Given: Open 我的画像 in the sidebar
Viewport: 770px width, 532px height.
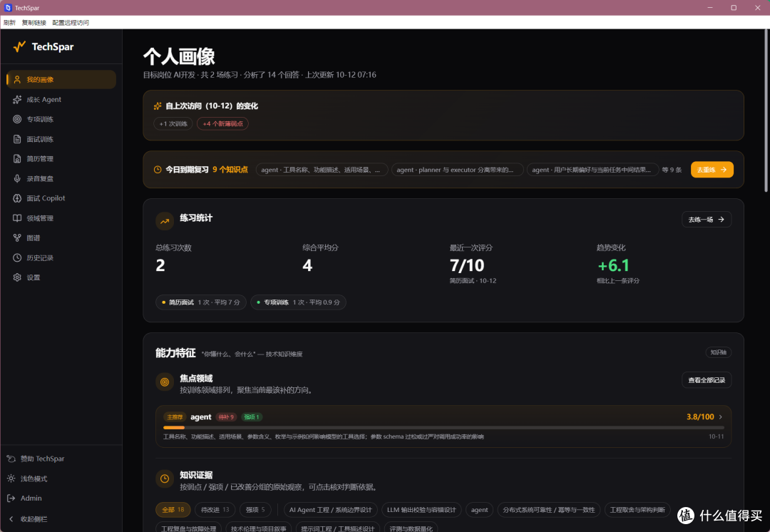Looking at the screenshot, I should tap(61, 80).
